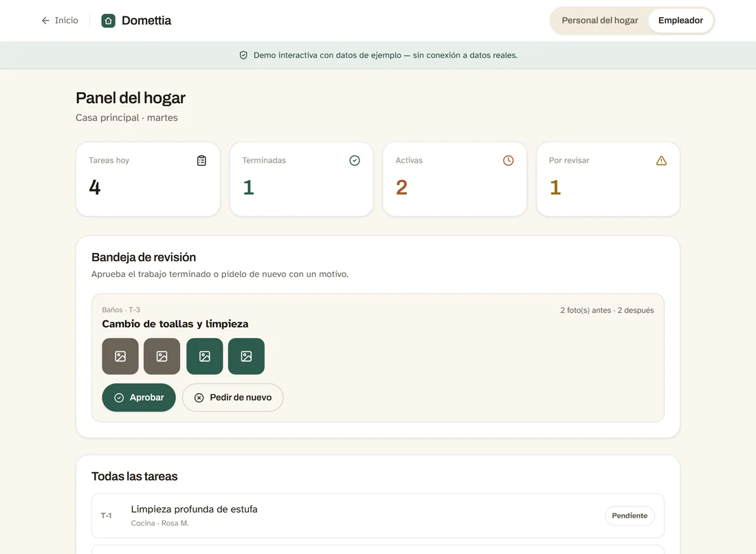
Task: Click the 'Casa principal · martes' subtitle
Action: tap(127, 118)
